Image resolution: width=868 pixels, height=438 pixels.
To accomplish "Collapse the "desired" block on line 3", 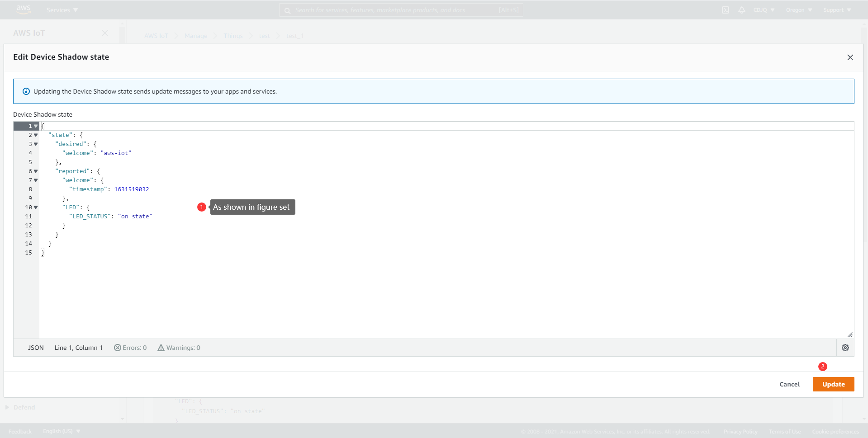I will (36, 144).
